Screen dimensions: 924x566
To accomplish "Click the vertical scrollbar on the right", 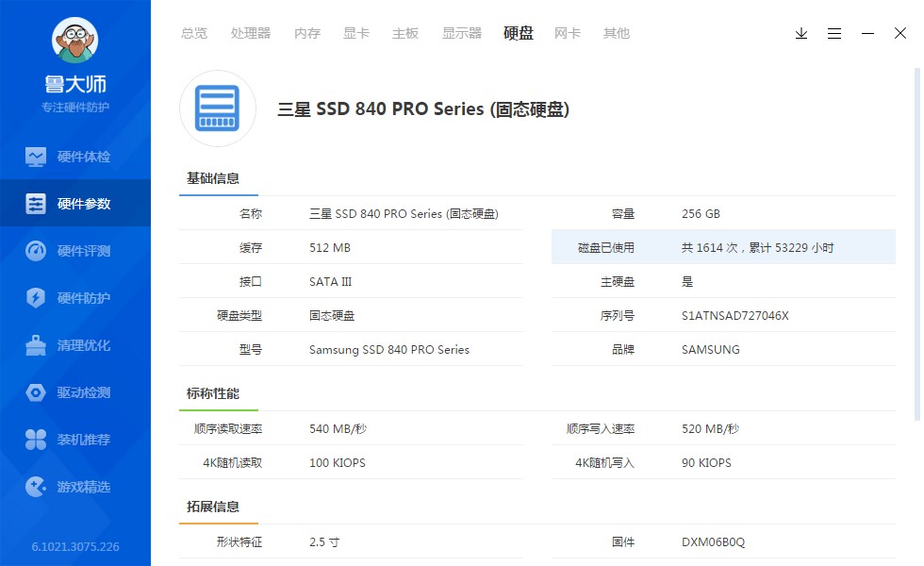I will (x=916, y=244).
